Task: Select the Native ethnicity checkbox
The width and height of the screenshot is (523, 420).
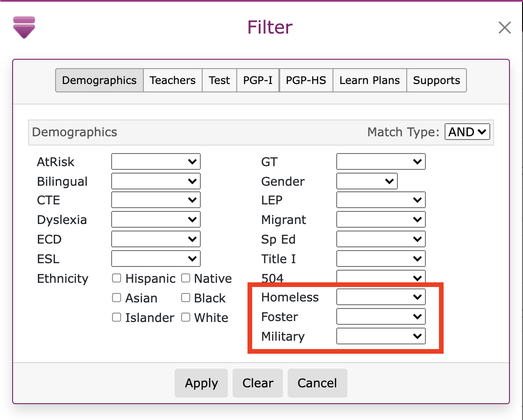Action: 186,279
